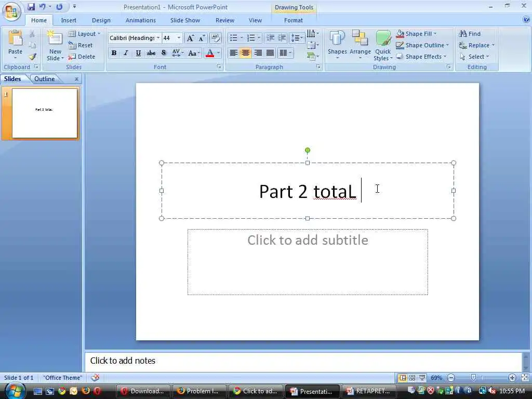Image resolution: width=532 pixels, height=399 pixels.
Task: Switch to Outline pane tab
Action: pyautogui.click(x=45, y=79)
